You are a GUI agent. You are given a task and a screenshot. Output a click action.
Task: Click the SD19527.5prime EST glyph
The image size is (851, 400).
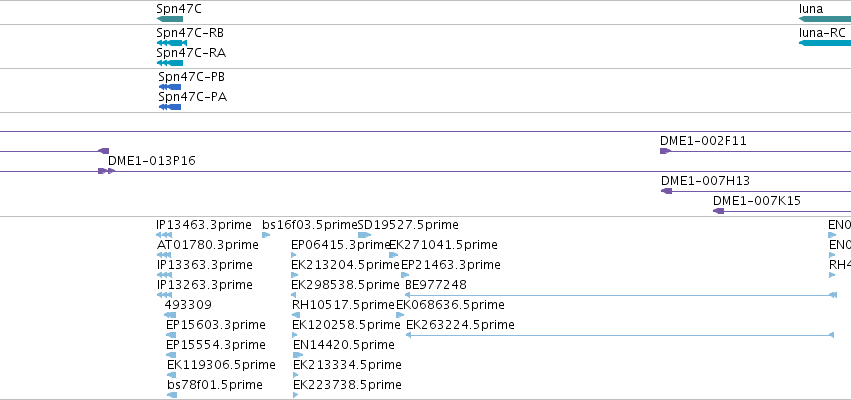pyautogui.click(x=365, y=235)
